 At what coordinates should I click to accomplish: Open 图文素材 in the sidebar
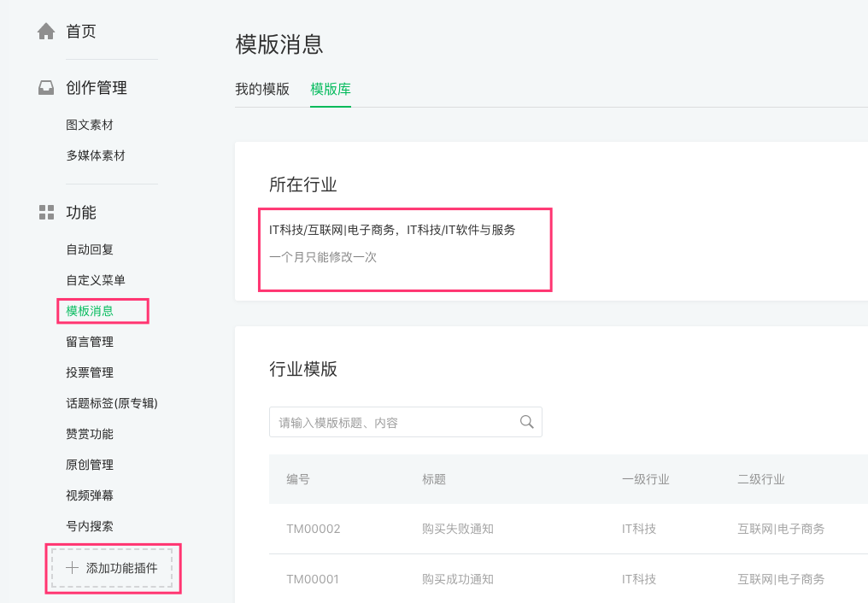[90, 125]
